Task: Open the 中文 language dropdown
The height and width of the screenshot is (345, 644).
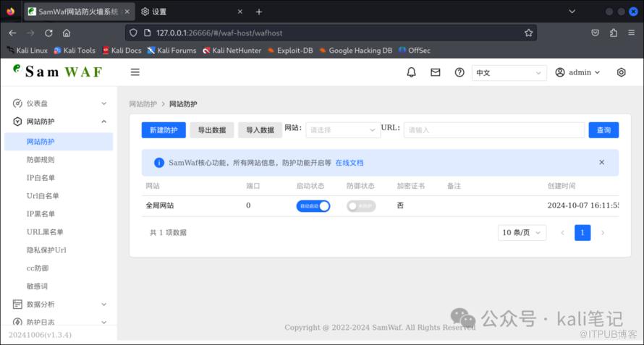Action: pos(509,73)
